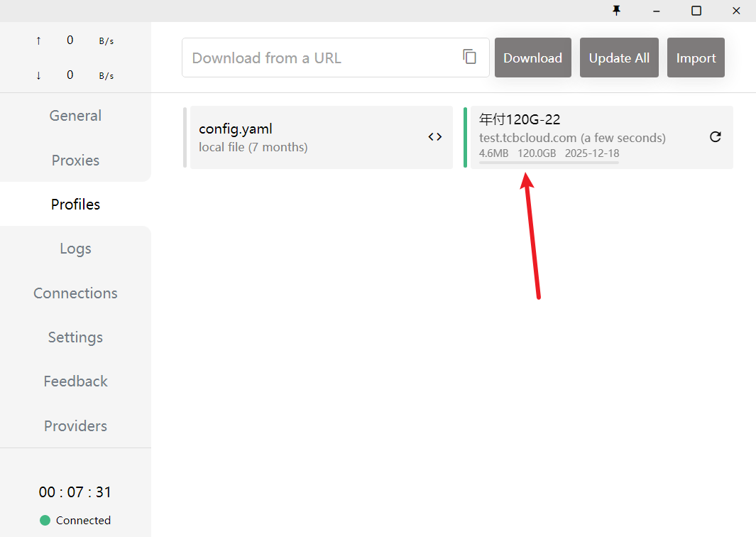Switch to the Proxies tab
The width and height of the screenshot is (756, 537).
coord(75,161)
